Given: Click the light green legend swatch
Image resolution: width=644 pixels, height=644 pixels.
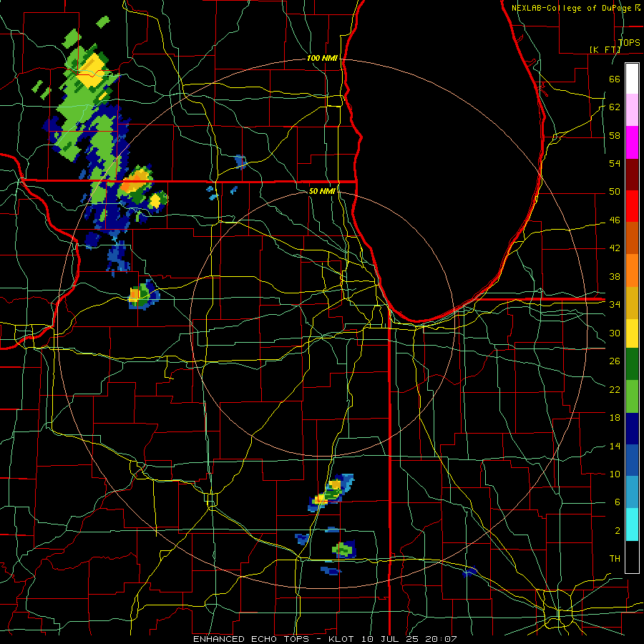Looking at the screenshot, I should click(632, 396).
